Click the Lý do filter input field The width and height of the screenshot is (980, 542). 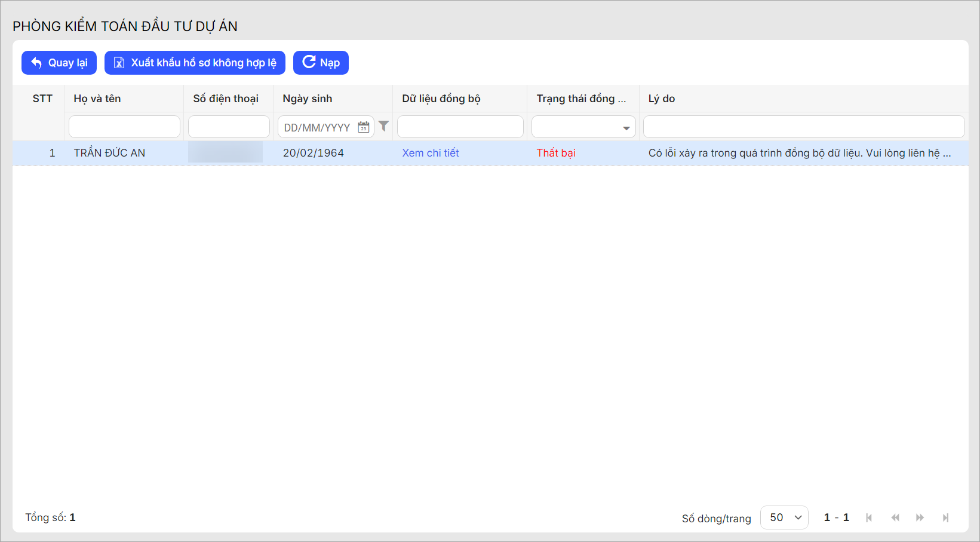click(803, 127)
